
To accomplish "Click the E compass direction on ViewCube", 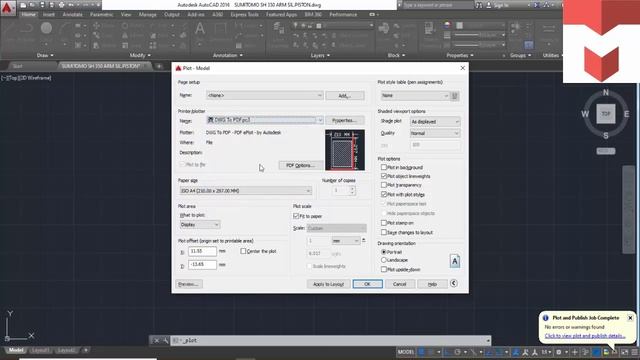I will coord(627,114).
